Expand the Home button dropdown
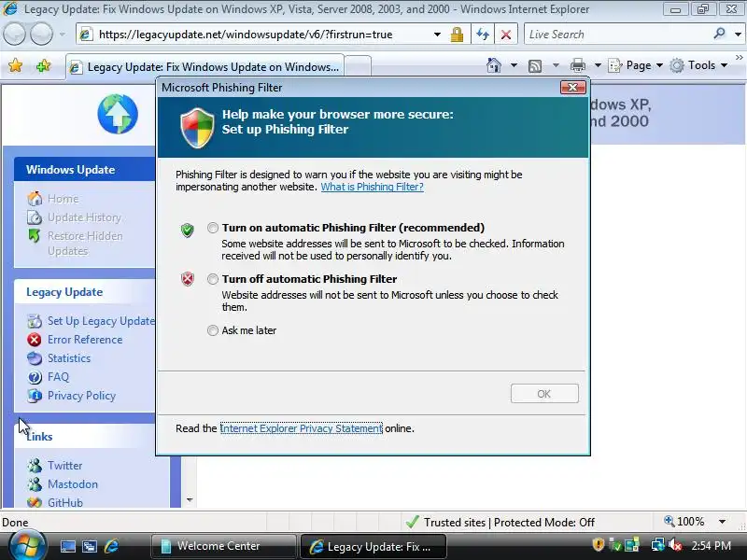The image size is (747, 560). (514, 65)
